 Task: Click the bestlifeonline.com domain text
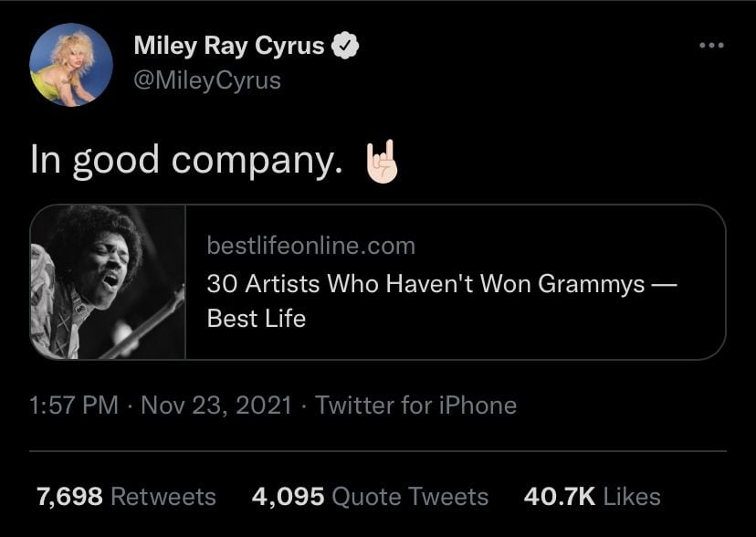[311, 246]
